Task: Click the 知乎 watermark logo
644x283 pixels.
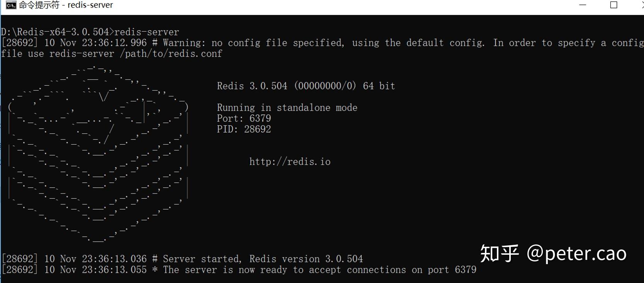Action: pos(499,253)
